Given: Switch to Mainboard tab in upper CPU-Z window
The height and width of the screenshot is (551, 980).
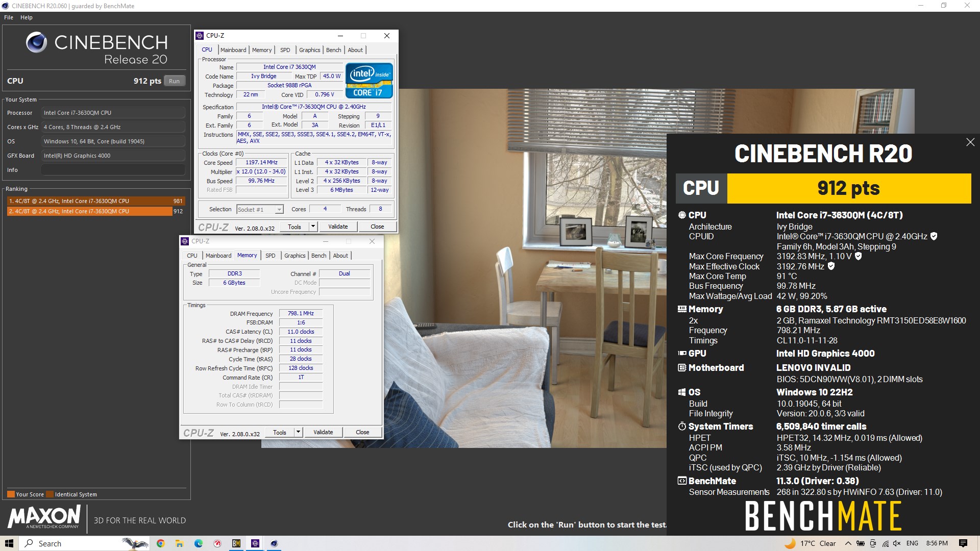Looking at the screenshot, I should click(233, 50).
